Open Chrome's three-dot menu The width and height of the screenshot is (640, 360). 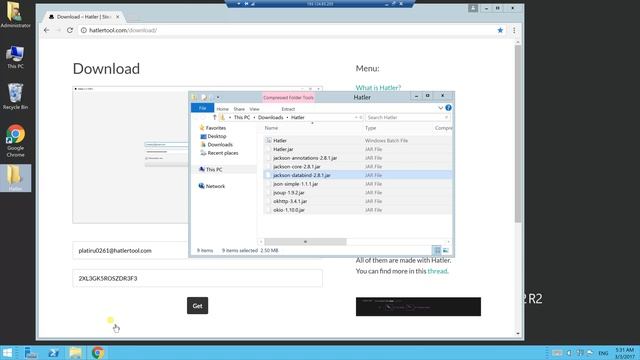[514, 30]
